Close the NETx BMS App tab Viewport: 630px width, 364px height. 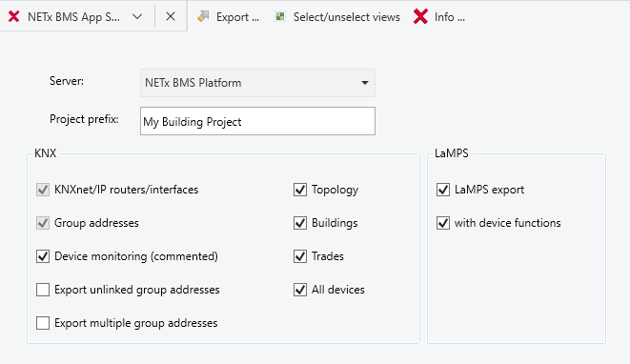coord(171,16)
